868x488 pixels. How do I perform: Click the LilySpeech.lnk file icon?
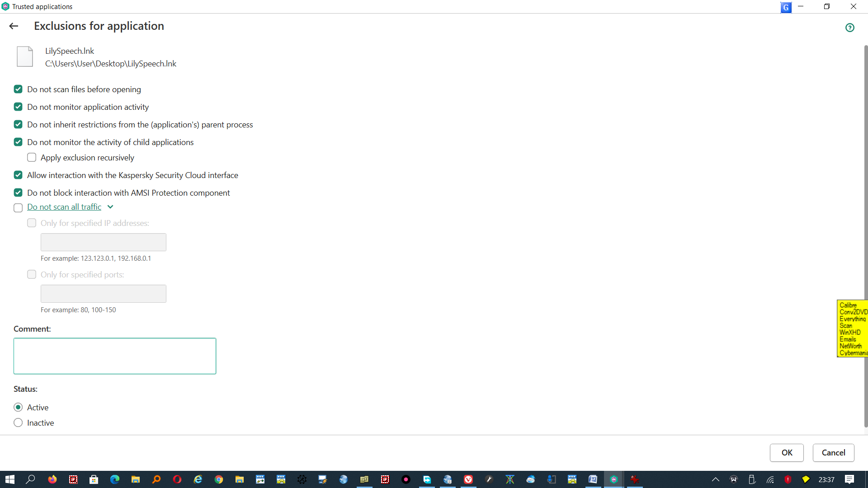(x=25, y=57)
